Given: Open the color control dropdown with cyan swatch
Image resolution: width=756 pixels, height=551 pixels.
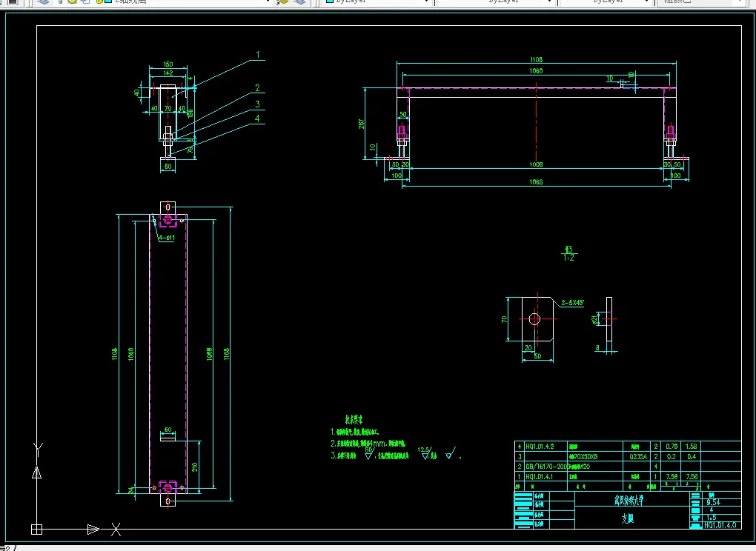Looking at the screenshot, I should pos(377,1).
